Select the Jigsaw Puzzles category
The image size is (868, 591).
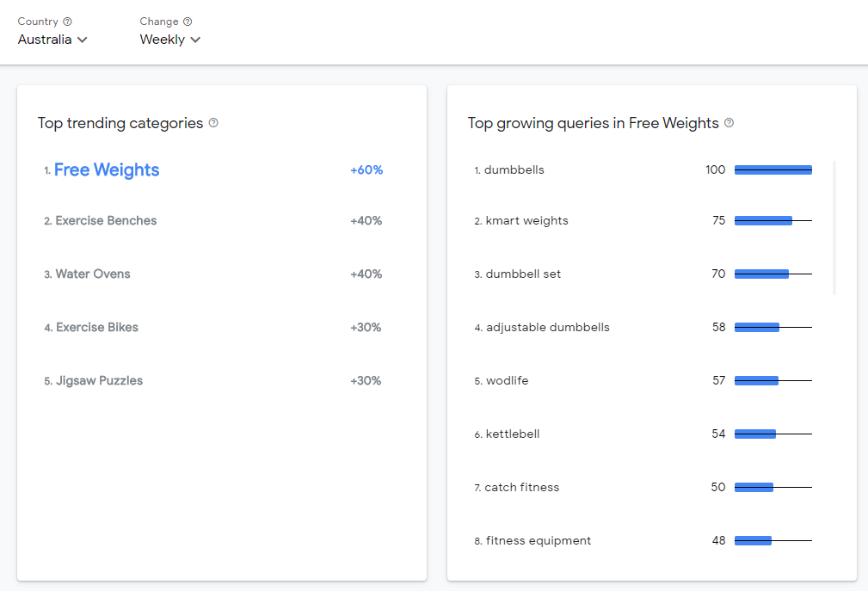[99, 381]
